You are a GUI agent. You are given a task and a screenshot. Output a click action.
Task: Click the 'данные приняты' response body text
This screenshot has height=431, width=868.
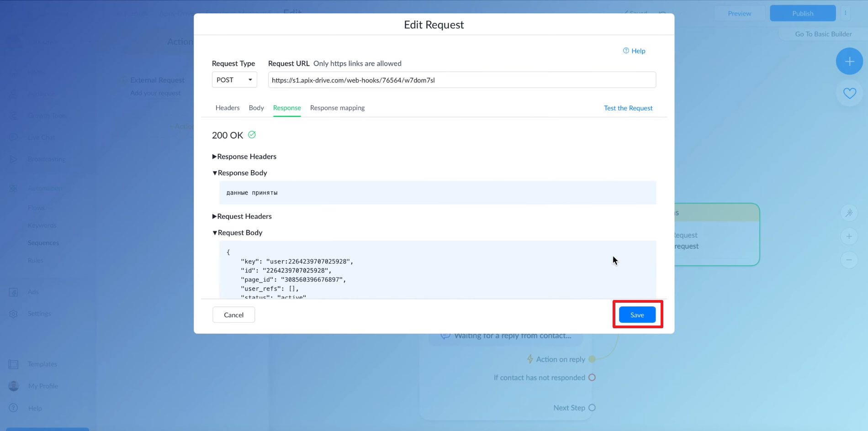[x=252, y=193]
